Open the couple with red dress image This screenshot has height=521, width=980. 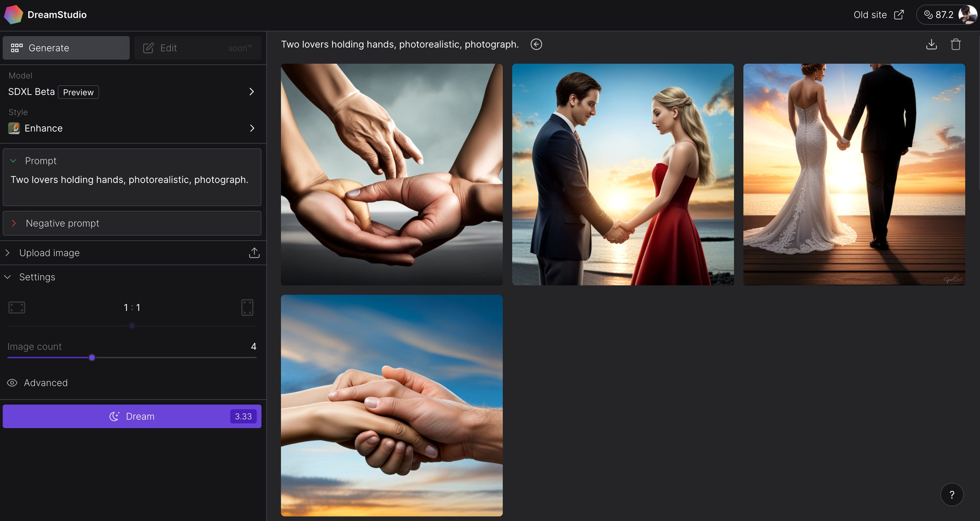(x=623, y=174)
